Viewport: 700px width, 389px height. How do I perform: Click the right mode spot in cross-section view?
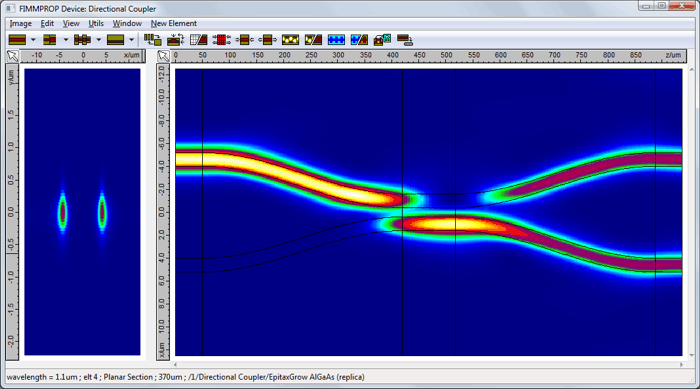(x=102, y=212)
